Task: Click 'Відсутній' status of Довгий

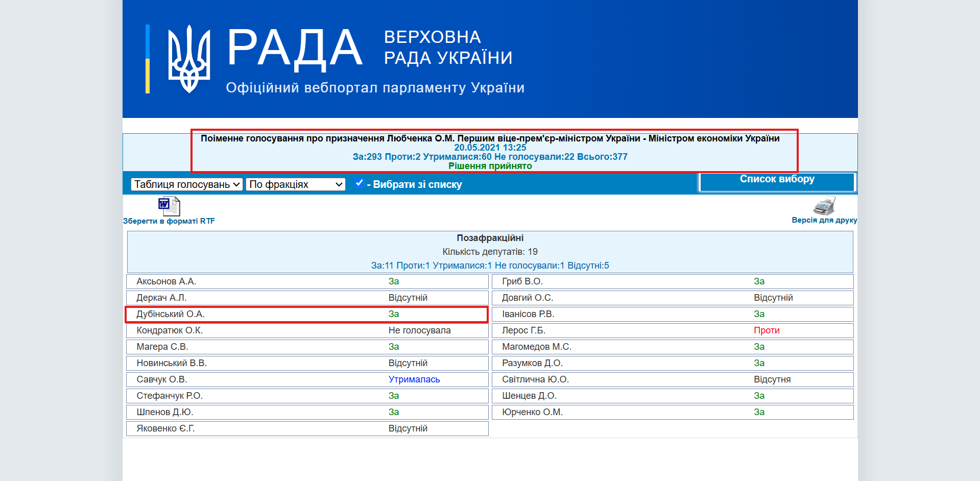Action: 774,298
